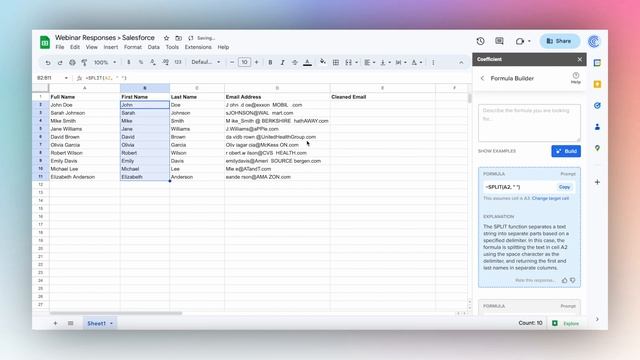Open Tasks in the side panel

click(597, 105)
